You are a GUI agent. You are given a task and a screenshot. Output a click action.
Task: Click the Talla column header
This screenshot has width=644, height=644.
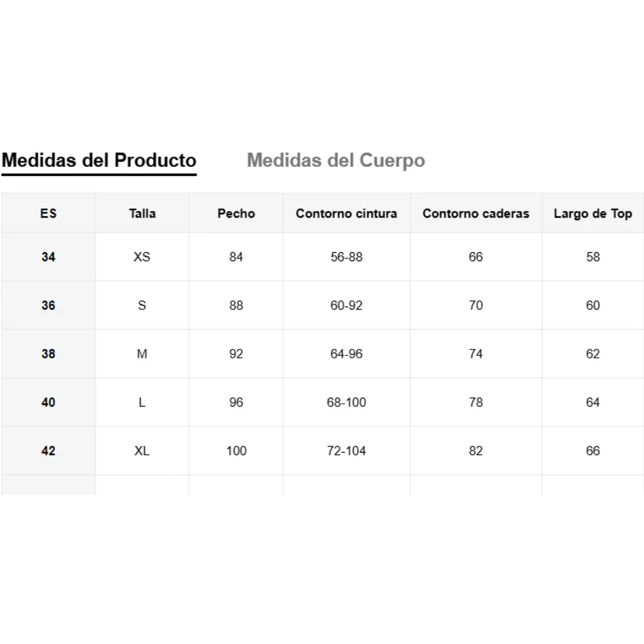[142, 213]
